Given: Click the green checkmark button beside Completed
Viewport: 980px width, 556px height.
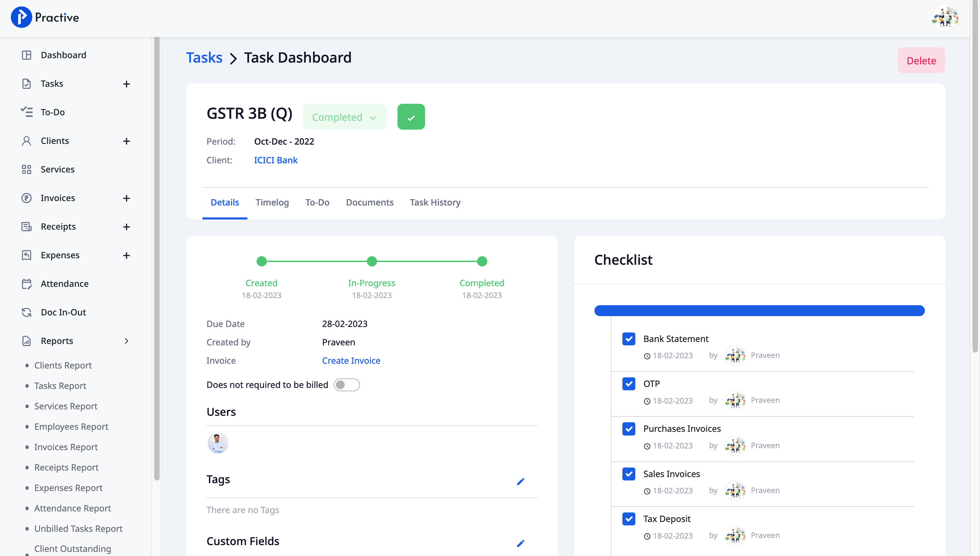Looking at the screenshot, I should tap(411, 116).
